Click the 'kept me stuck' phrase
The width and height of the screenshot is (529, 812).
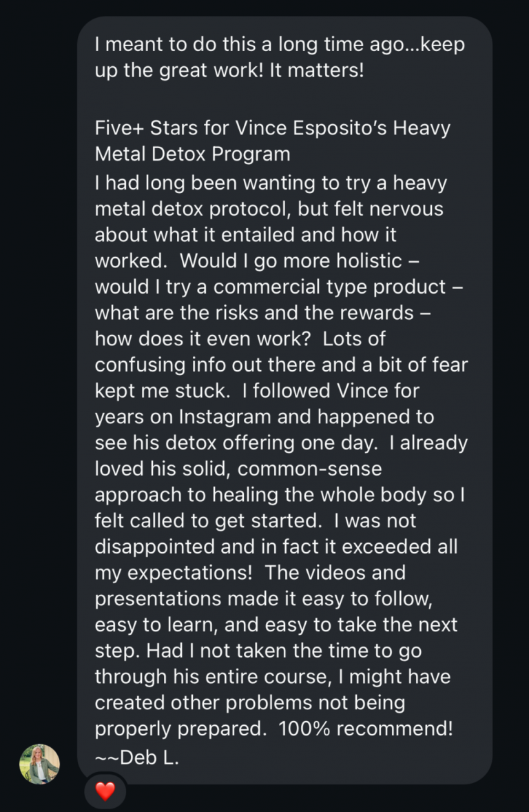[160, 391]
